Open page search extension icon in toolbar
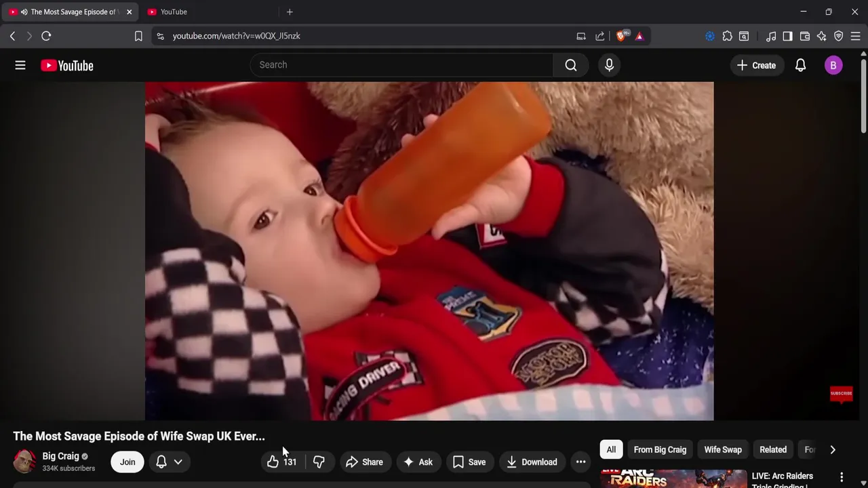 point(744,36)
